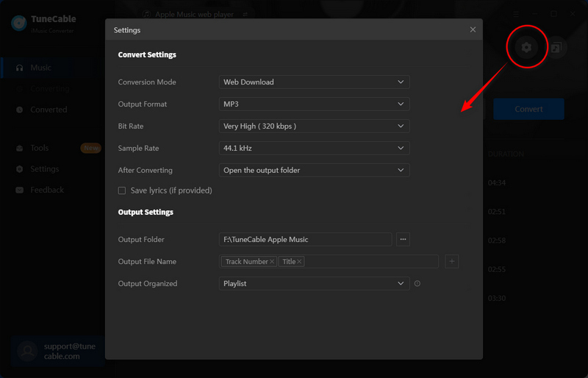Open the support@tunecable.com account panel
The height and width of the screenshot is (378, 588).
pos(57,351)
